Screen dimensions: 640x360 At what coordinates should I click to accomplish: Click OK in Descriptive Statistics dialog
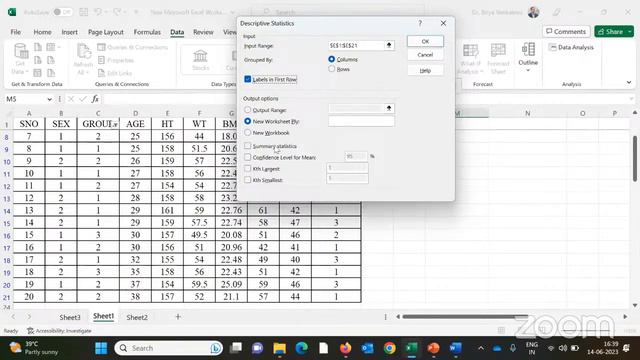(425, 41)
